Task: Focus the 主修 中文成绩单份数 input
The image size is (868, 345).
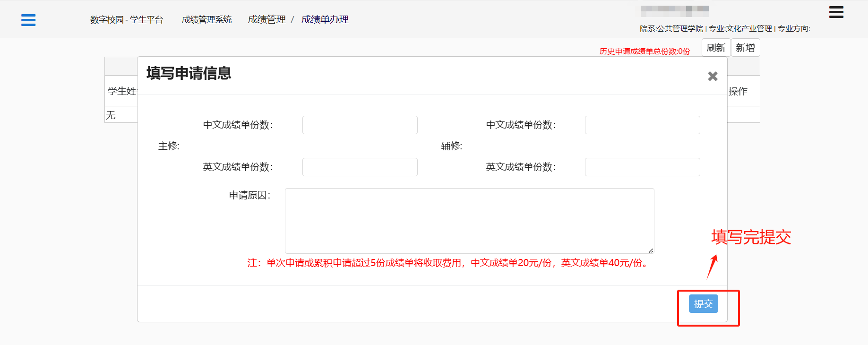Action: point(360,125)
